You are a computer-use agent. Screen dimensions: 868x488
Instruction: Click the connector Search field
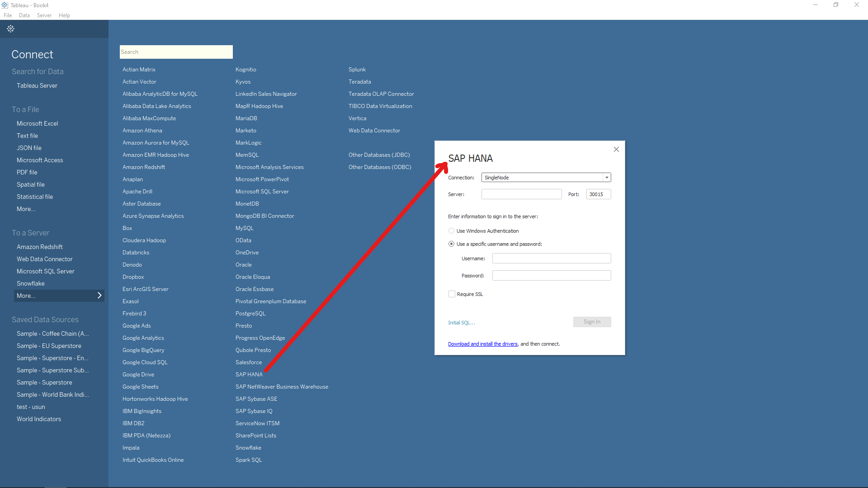(176, 52)
